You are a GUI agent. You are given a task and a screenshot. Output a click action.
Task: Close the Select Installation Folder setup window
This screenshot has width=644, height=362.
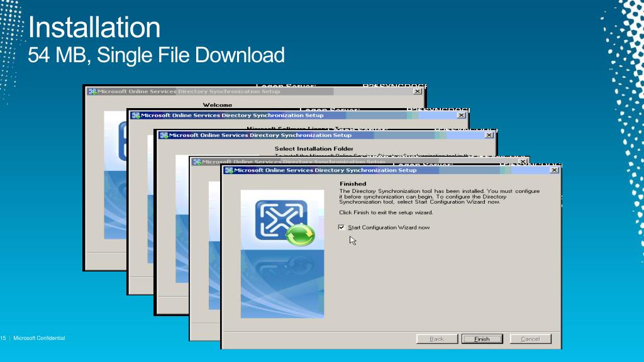click(489, 135)
